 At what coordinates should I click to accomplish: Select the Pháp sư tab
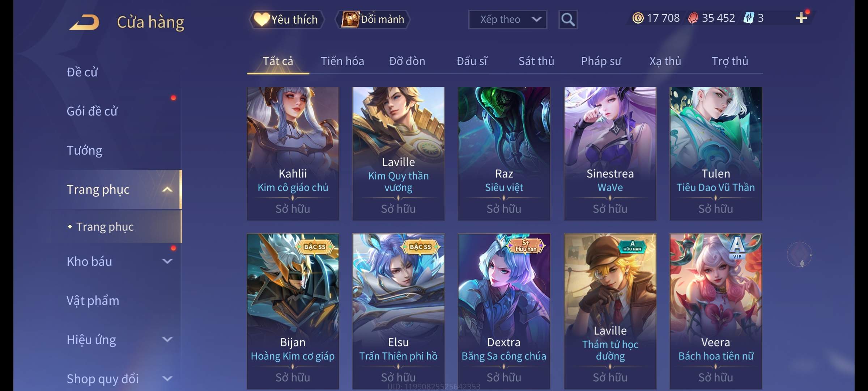pyautogui.click(x=601, y=61)
